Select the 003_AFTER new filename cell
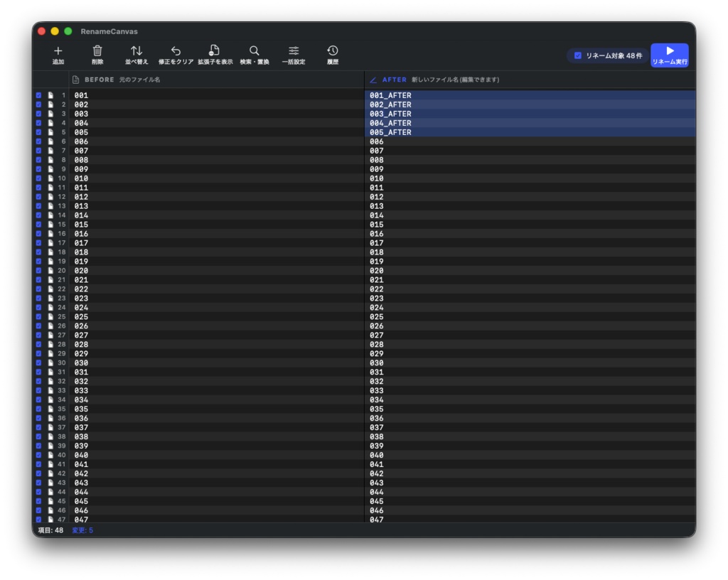The image size is (728, 580). click(530, 114)
